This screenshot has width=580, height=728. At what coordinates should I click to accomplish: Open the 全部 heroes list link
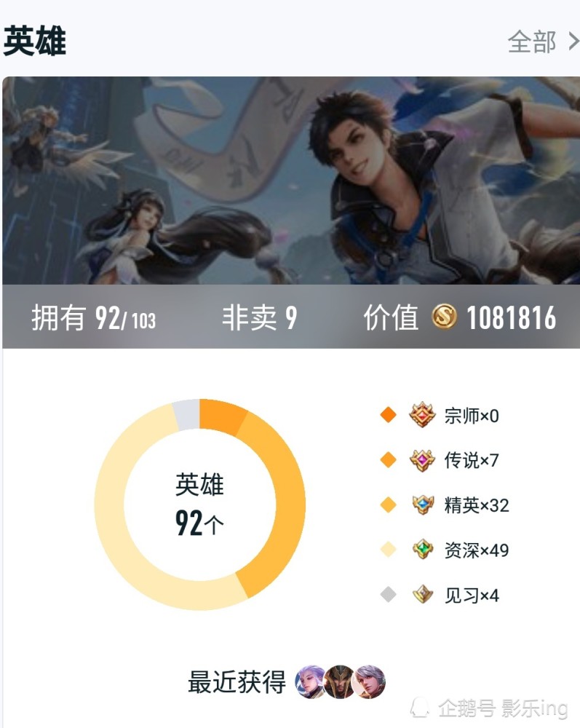coord(532,41)
